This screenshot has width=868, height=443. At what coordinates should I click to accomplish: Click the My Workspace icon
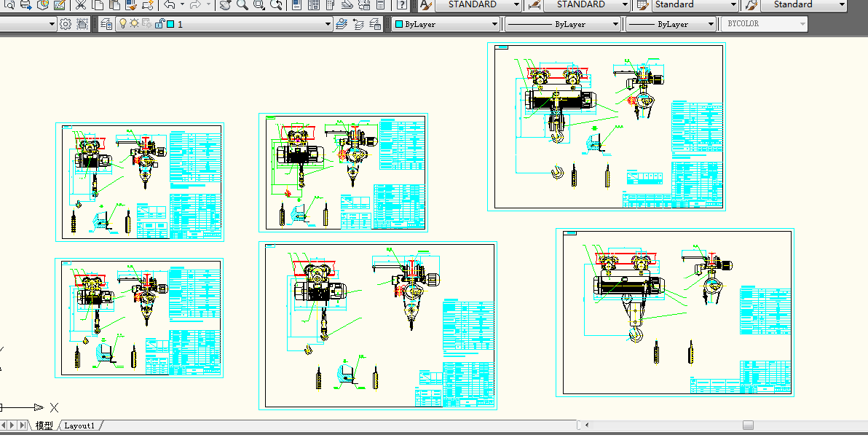82,24
